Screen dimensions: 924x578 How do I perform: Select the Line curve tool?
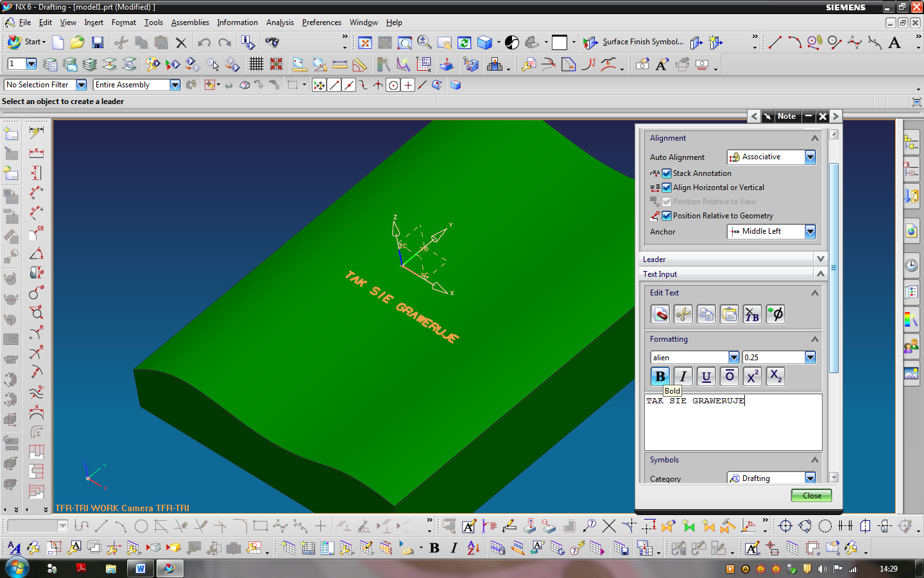775,42
